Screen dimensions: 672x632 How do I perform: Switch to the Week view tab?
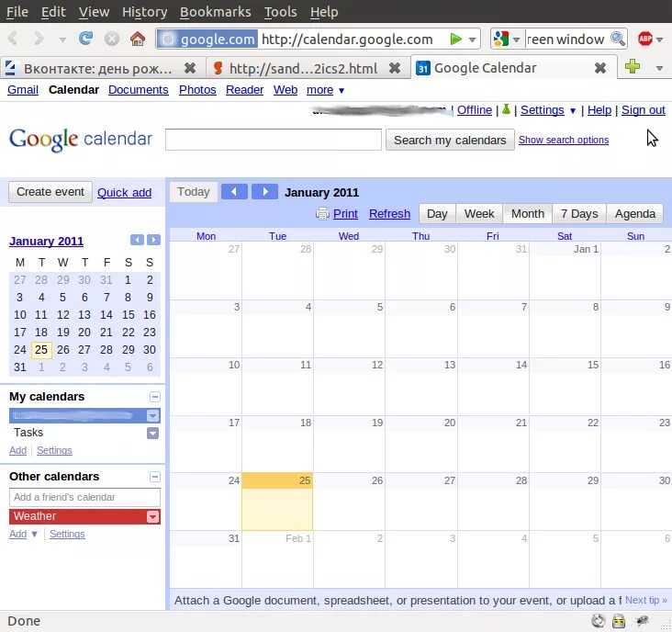click(x=479, y=213)
